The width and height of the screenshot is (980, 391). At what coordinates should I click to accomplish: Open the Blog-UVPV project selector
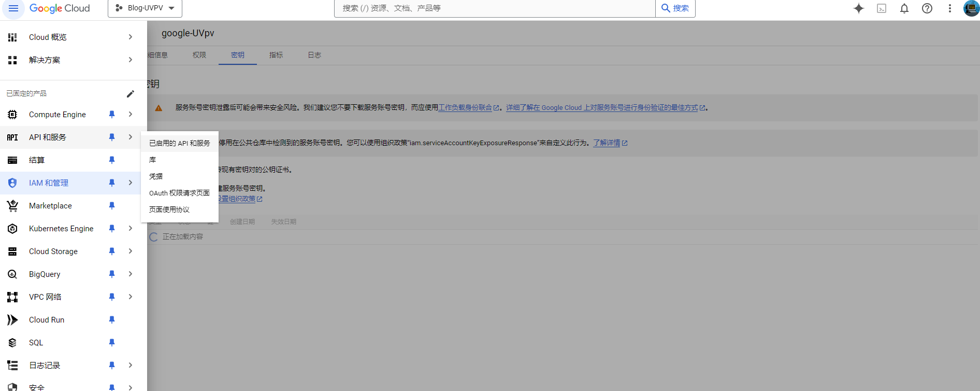pos(145,8)
